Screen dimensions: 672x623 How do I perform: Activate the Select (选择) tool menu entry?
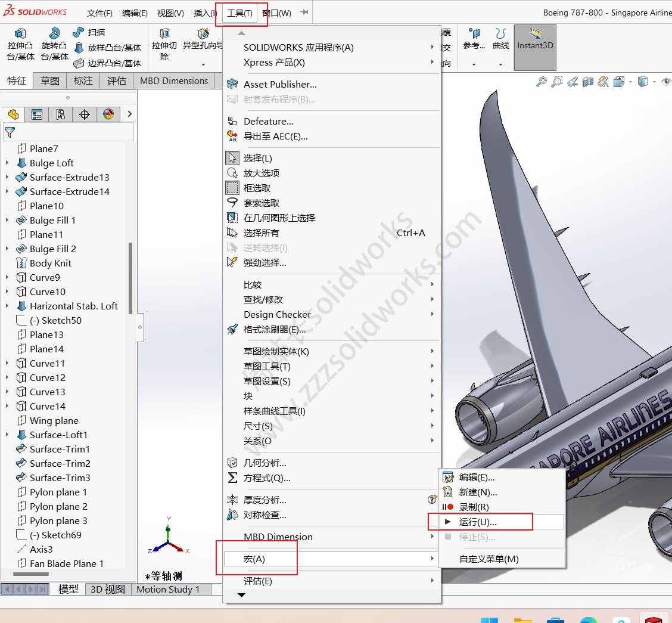click(x=332, y=158)
